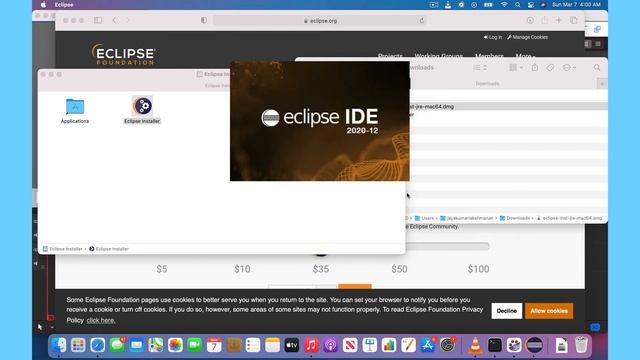Decline cookies on eclipse.org

point(507,311)
